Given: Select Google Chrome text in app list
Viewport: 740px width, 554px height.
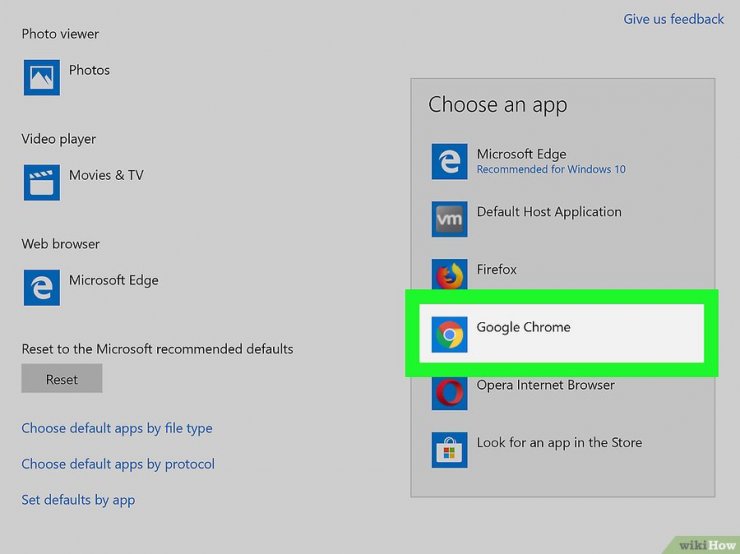Looking at the screenshot, I should click(x=523, y=327).
